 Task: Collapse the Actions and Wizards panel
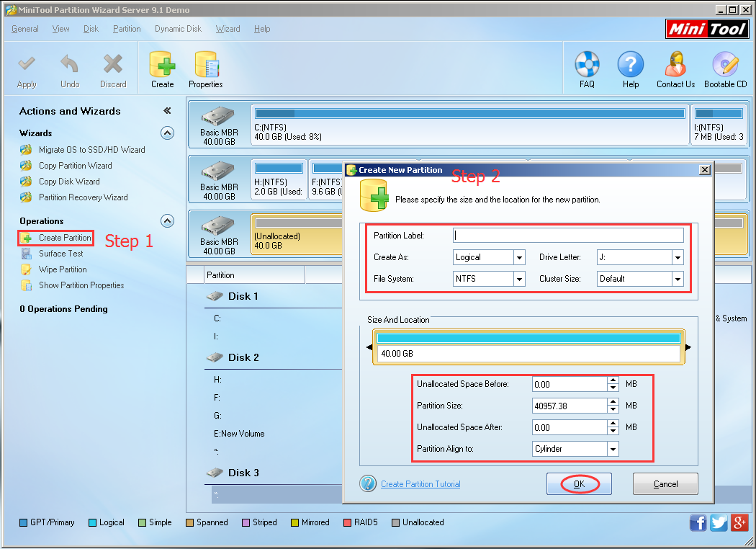click(x=167, y=111)
